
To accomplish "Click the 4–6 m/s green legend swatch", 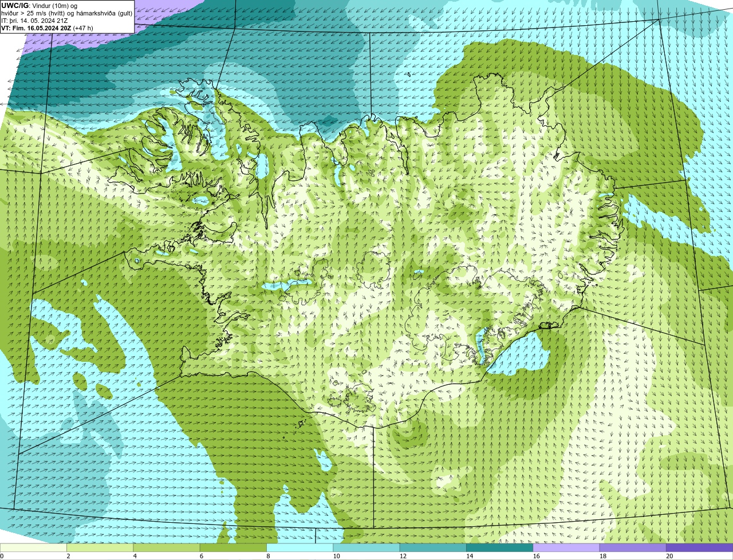I will point(167,547).
